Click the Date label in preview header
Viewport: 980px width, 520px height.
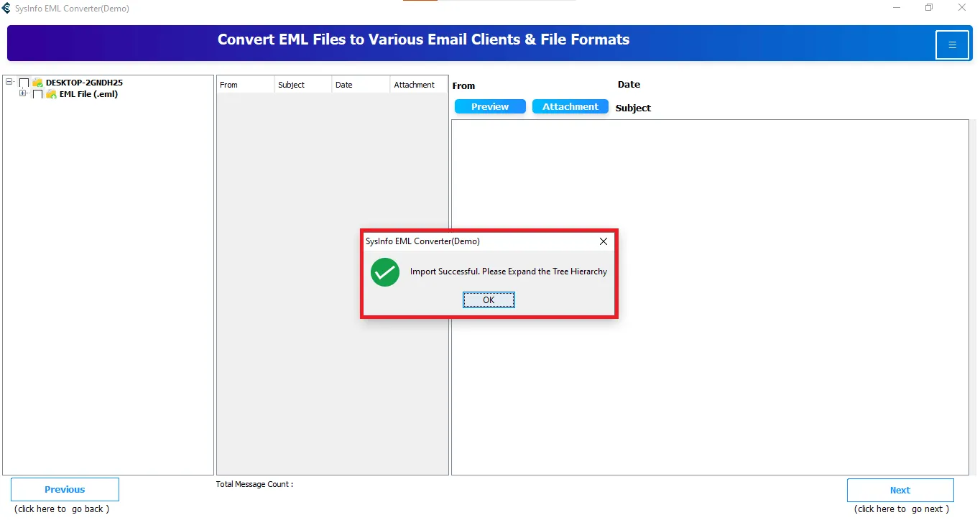(629, 84)
